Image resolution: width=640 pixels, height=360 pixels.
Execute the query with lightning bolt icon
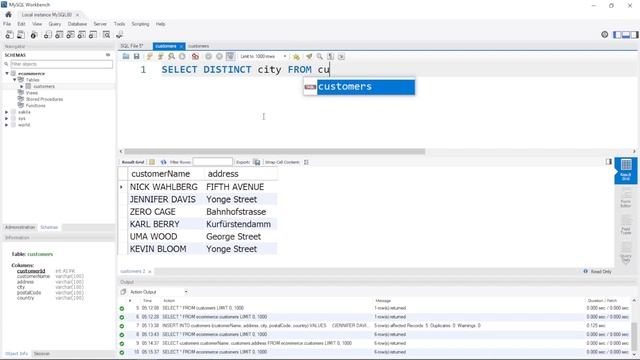pyautogui.click(x=150, y=56)
